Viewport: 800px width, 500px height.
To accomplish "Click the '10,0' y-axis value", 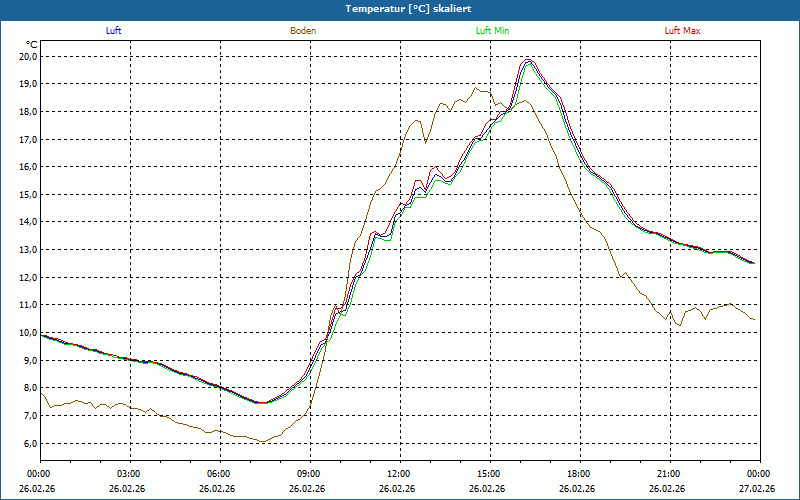I will 28,333.
